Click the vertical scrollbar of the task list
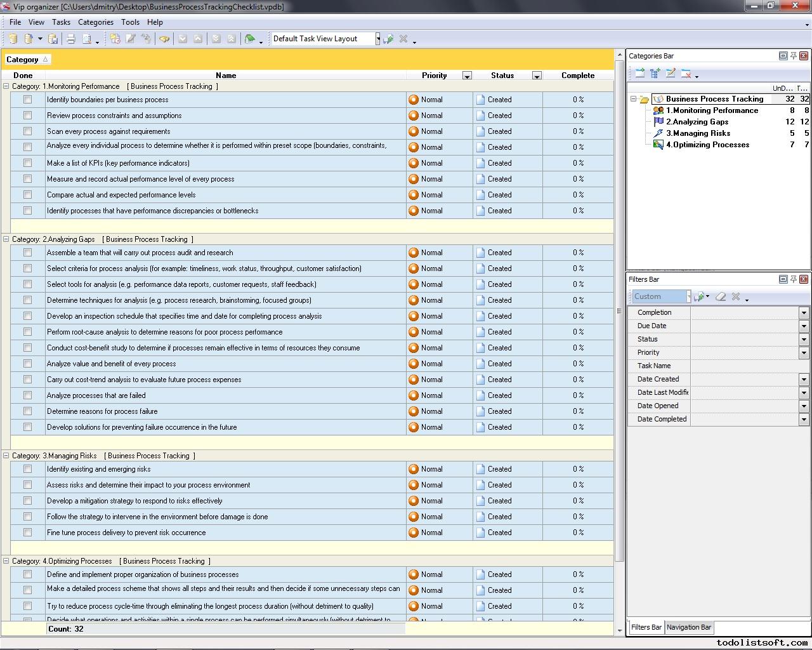The width and height of the screenshot is (812, 650). (620, 317)
